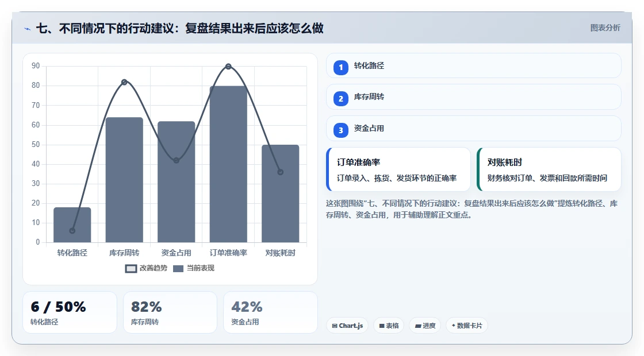644x356 pixels.
Task: Click the 库存周转 bar in chart
Action: (124, 180)
